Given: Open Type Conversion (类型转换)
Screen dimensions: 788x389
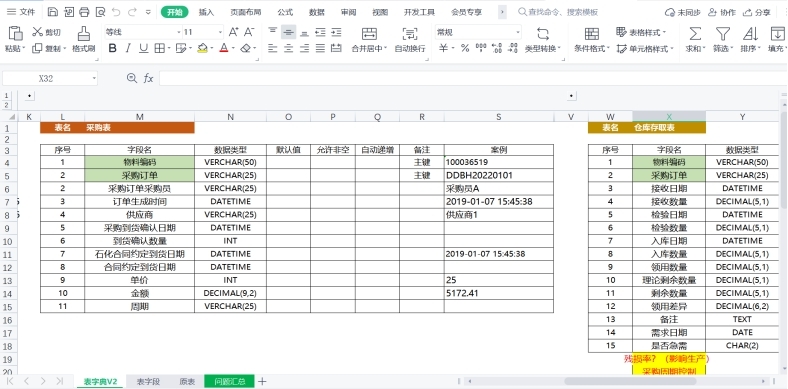Looking at the screenshot, I should pyautogui.click(x=543, y=40).
